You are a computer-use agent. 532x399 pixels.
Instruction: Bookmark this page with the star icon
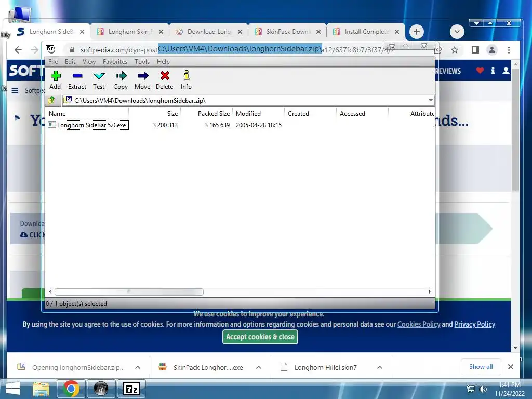click(x=455, y=50)
